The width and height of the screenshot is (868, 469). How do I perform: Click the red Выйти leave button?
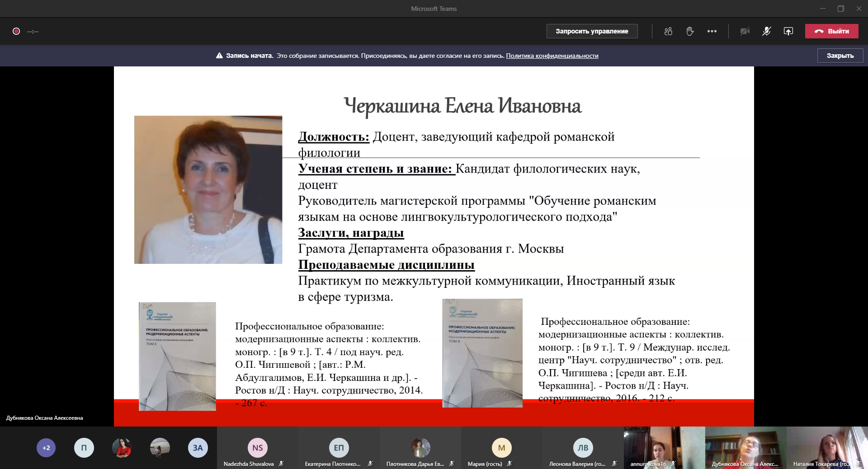pos(831,31)
